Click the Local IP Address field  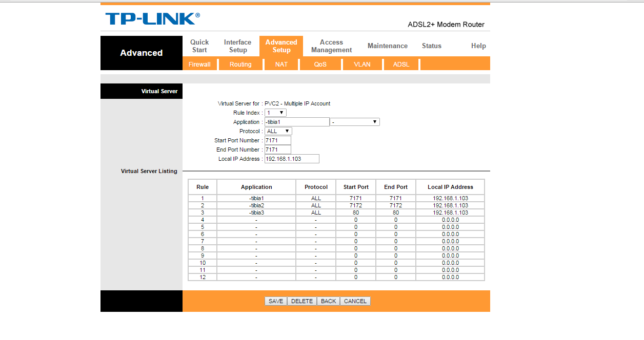pyautogui.click(x=292, y=159)
